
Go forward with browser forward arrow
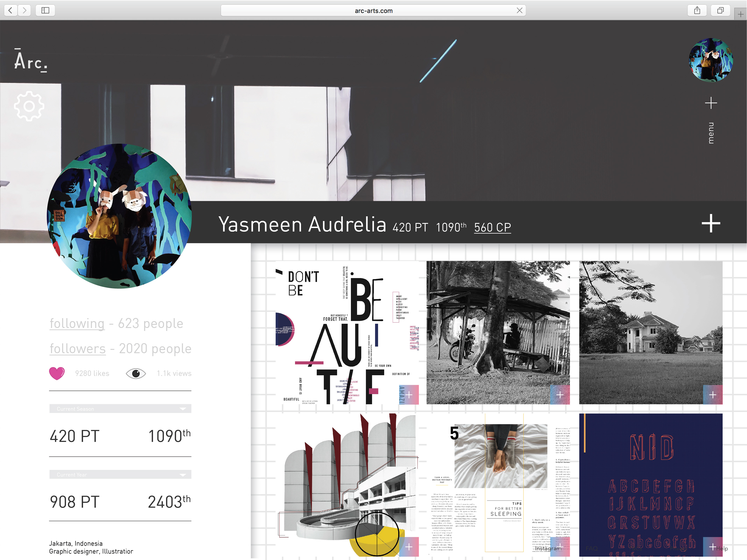coord(24,10)
